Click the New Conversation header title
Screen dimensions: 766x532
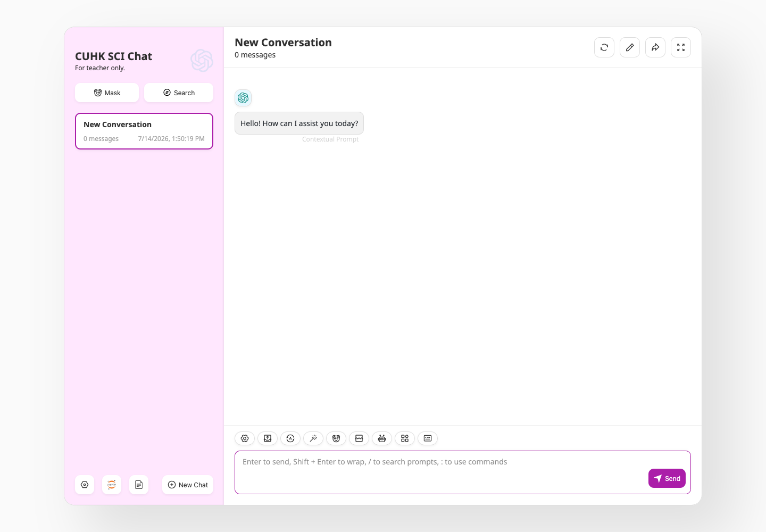pyautogui.click(x=283, y=43)
